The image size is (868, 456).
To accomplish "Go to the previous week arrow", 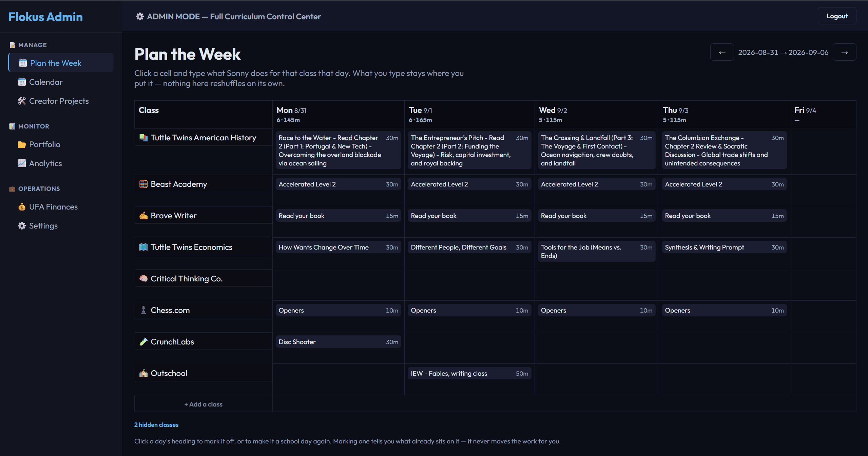I will click(x=722, y=52).
